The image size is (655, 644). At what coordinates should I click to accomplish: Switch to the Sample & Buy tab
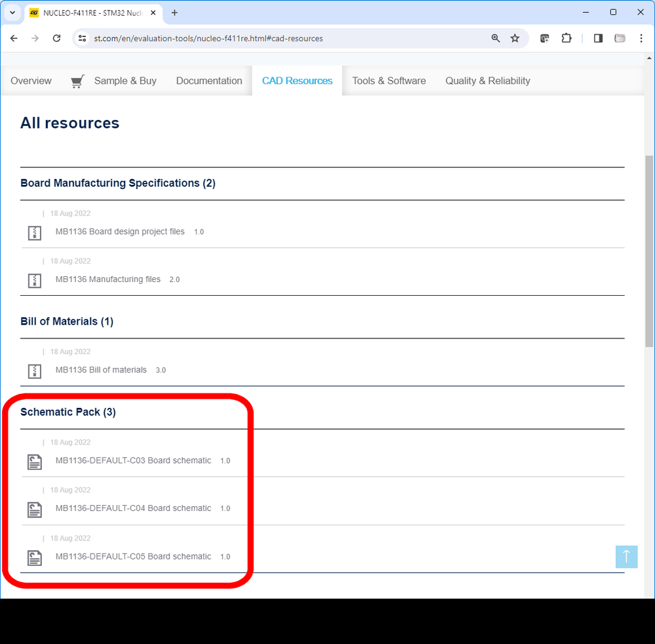point(125,81)
